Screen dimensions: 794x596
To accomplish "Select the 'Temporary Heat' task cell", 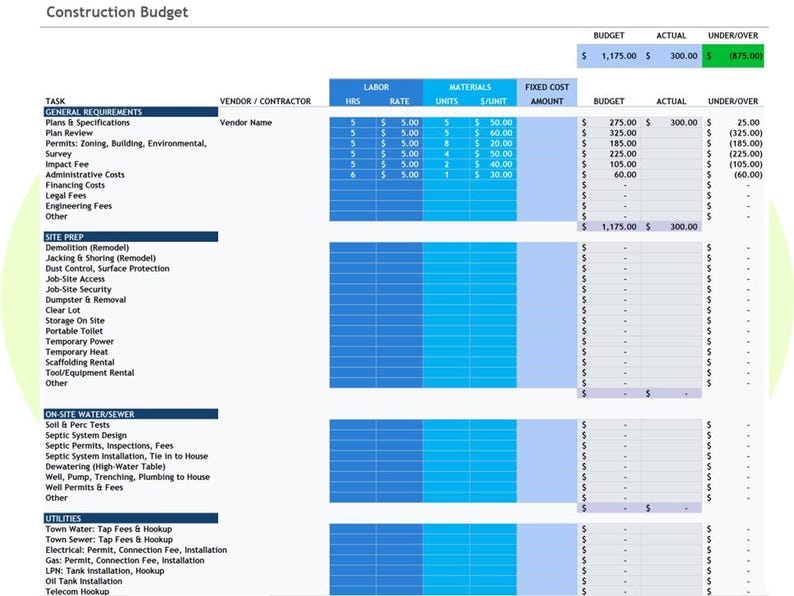I will click(76, 352).
